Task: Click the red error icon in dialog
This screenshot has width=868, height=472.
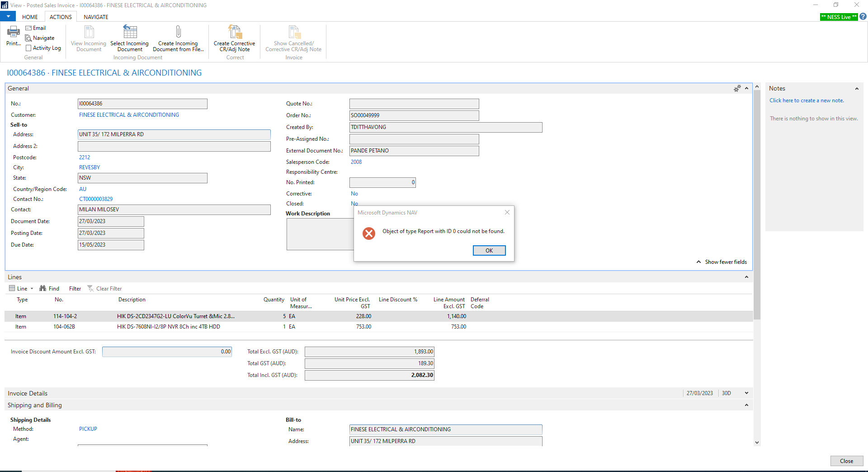Action: [369, 233]
